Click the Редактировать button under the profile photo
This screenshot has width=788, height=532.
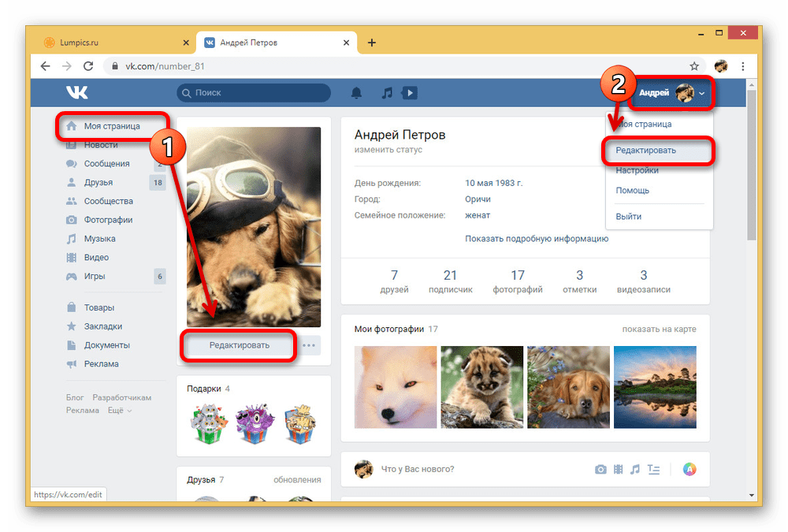(x=238, y=345)
